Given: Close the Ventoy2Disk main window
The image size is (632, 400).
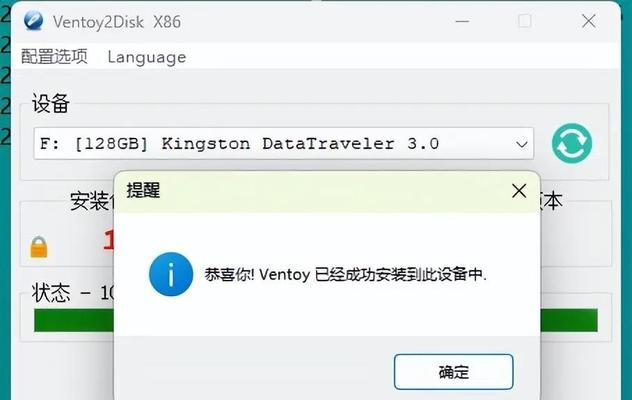Looking at the screenshot, I should pyautogui.click(x=588, y=21).
